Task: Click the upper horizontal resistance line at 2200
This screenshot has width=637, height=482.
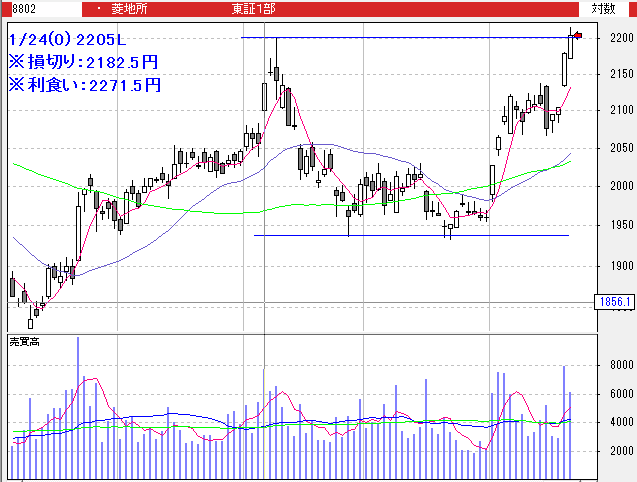Action: click(400, 37)
